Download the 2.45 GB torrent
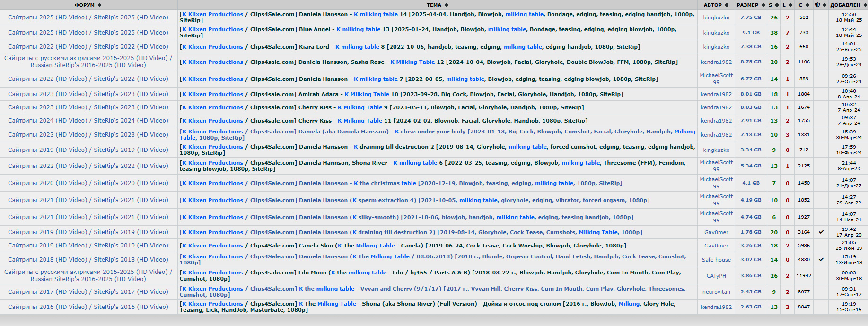This screenshot has width=868, height=326. pyautogui.click(x=751, y=292)
